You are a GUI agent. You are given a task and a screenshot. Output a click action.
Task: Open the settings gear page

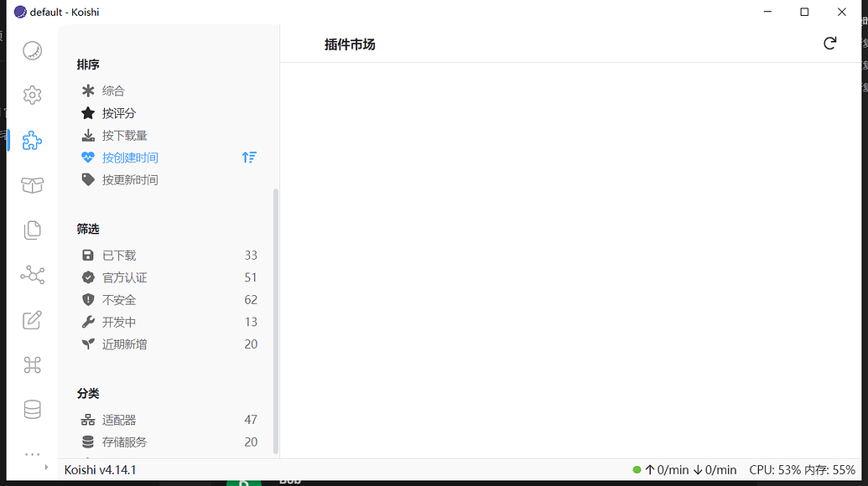32,96
